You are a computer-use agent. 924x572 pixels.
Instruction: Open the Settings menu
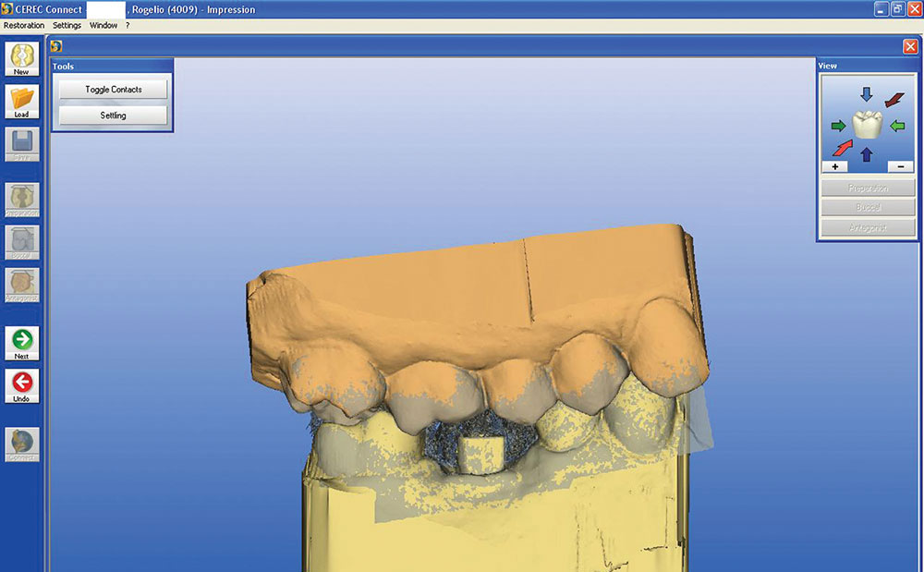tap(66, 25)
